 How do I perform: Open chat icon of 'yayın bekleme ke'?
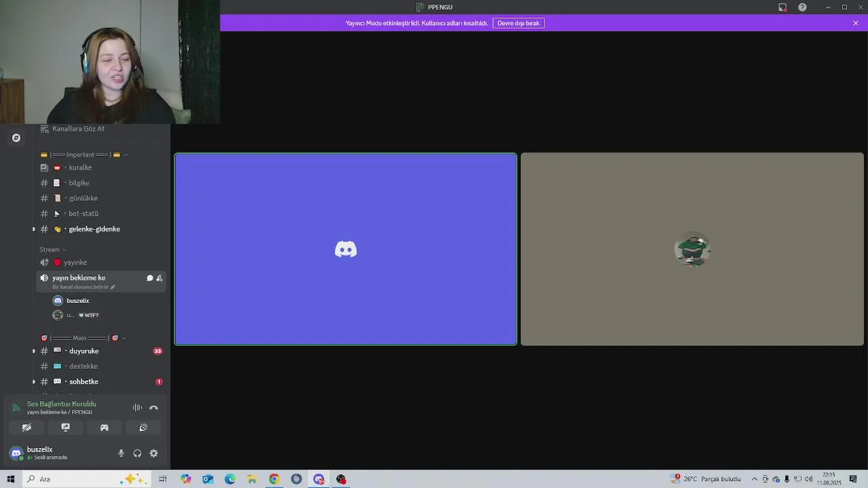point(150,278)
